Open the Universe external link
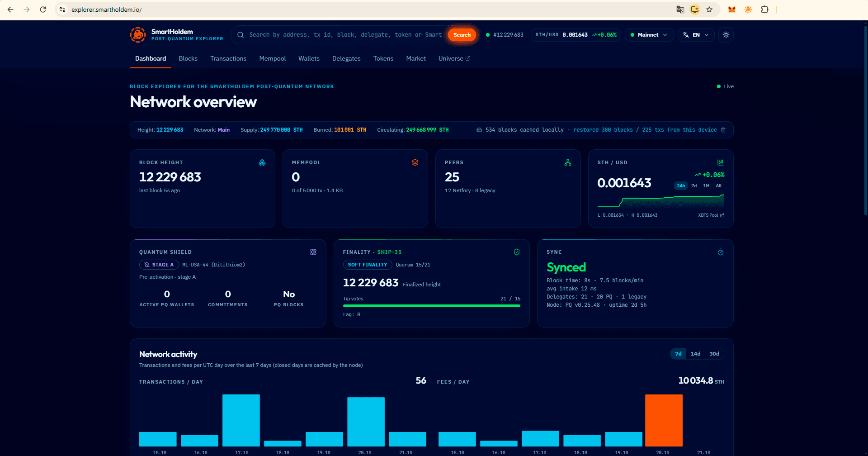Viewport: 868px width, 456px height. pyautogui.click(x=454, y=59)
